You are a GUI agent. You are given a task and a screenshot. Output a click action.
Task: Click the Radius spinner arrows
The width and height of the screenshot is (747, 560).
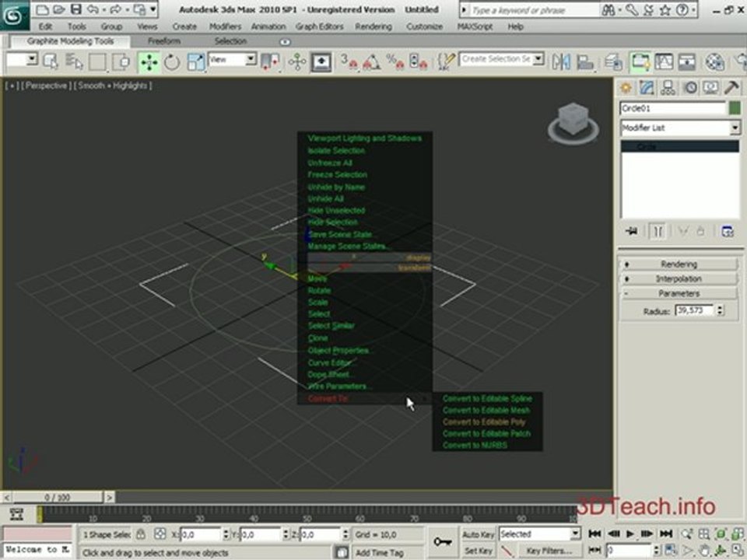pos(720,310)
